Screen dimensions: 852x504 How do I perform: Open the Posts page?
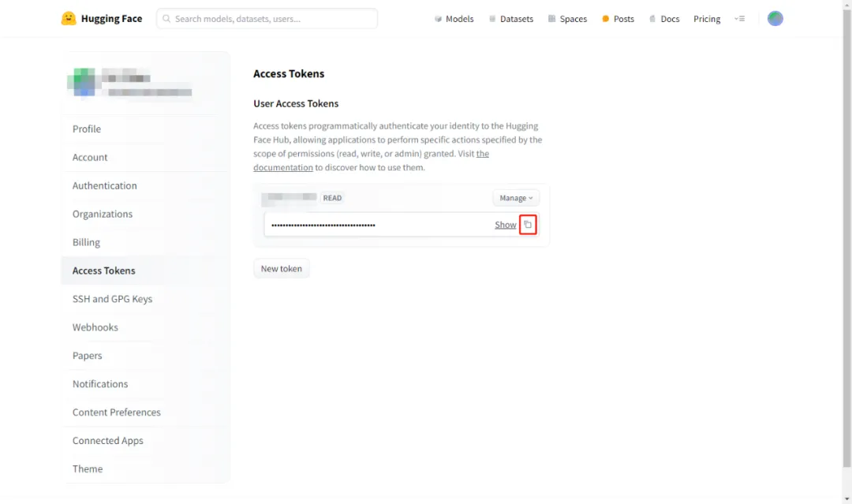click(x=618, y=18)
